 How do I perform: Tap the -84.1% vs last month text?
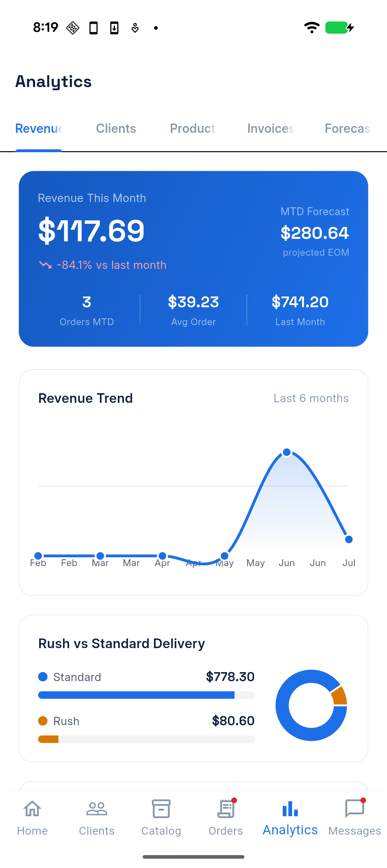111,265
